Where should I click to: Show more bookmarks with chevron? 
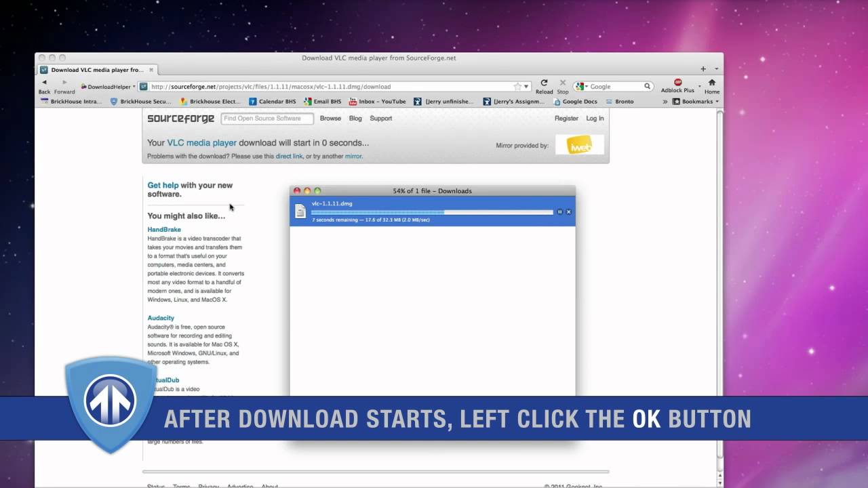pos(665,102)
